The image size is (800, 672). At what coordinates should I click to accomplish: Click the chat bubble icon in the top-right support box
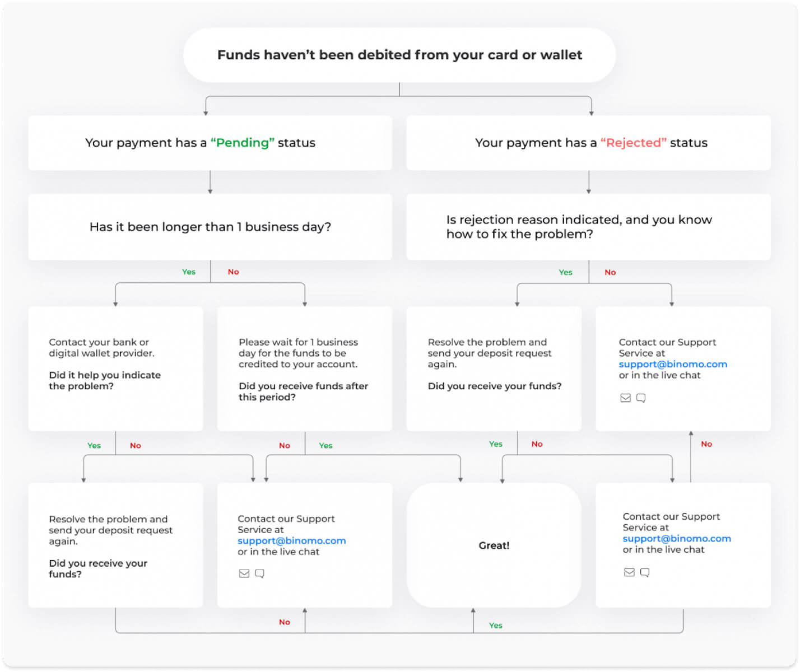pos(641,398)
